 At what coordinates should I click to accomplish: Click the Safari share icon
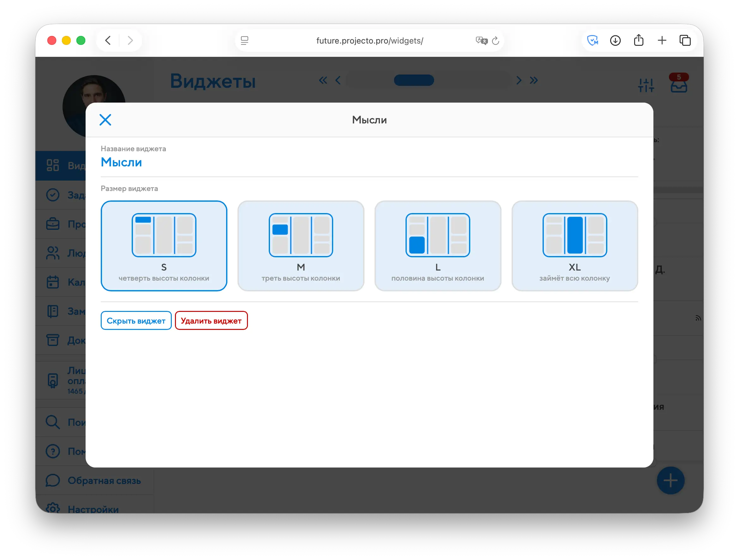(x=639, y=40)
